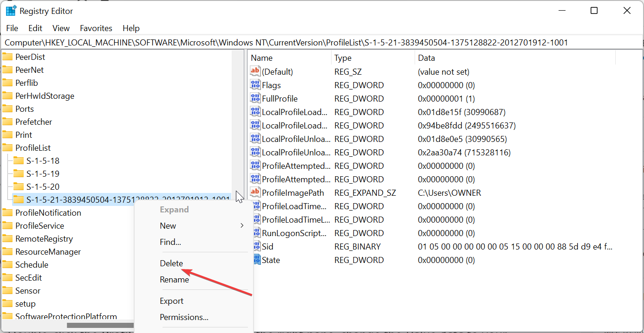
Task: Click the registry path address bar
Action: click(322, 43)
